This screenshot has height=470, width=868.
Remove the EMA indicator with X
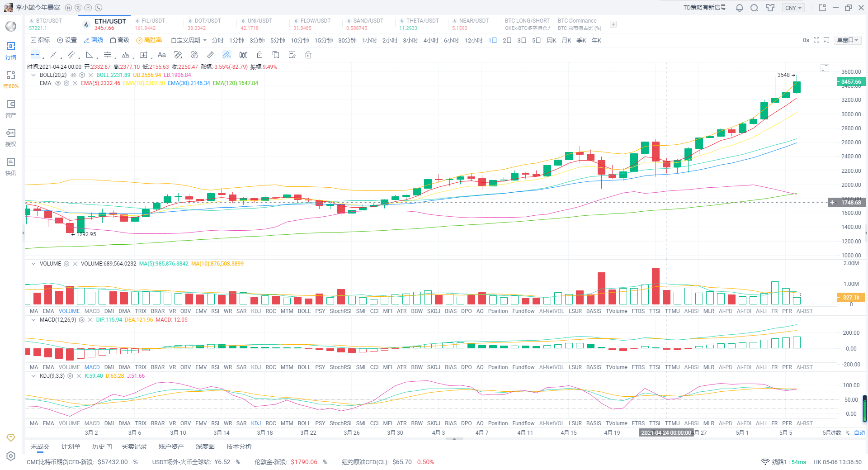click(x=75, y=83)
